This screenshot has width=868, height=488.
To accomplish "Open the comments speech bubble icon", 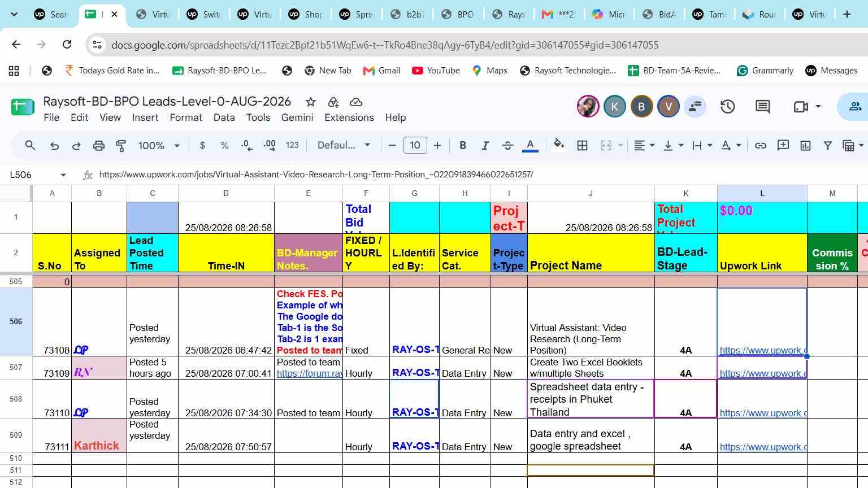I will tap(763, 106).
